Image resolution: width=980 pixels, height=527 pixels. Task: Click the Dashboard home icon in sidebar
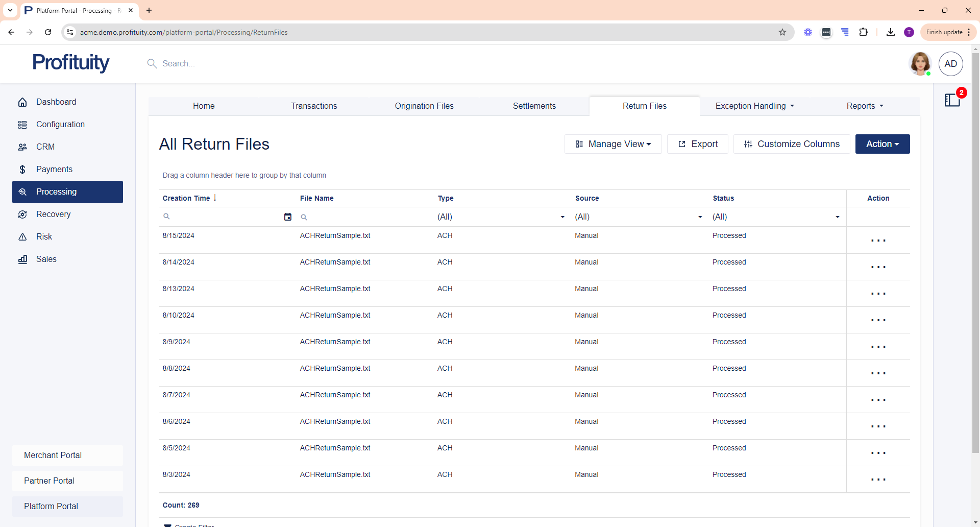pos(22,102)
